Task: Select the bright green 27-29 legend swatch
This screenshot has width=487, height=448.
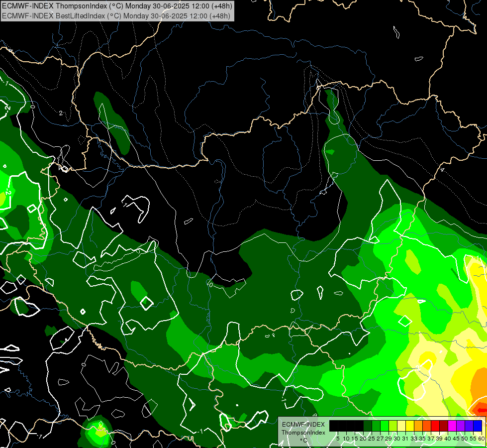Action: click(x=385, y=426)
